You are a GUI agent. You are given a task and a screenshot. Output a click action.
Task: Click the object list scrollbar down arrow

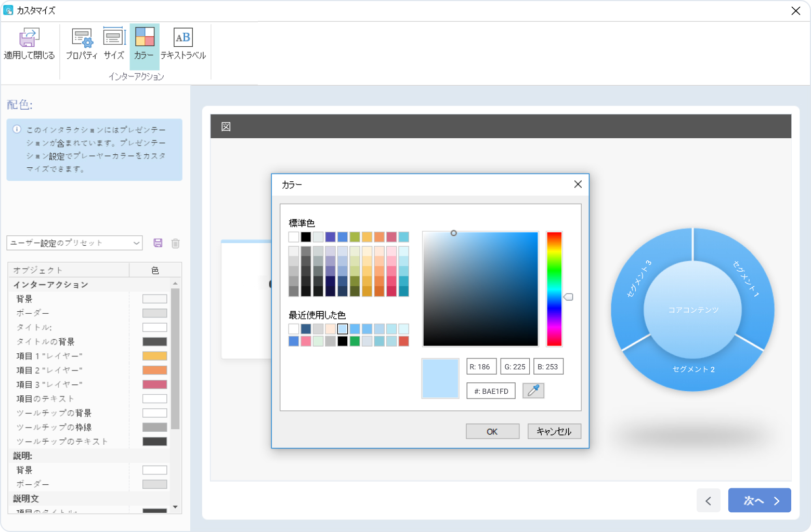[x=175, y=507]
